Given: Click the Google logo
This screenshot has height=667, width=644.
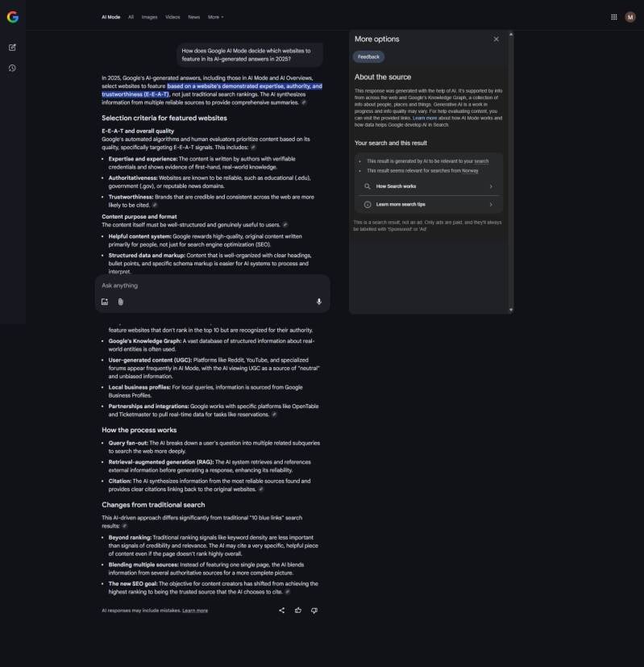Looking at the screenshot, I should point(13,17).
